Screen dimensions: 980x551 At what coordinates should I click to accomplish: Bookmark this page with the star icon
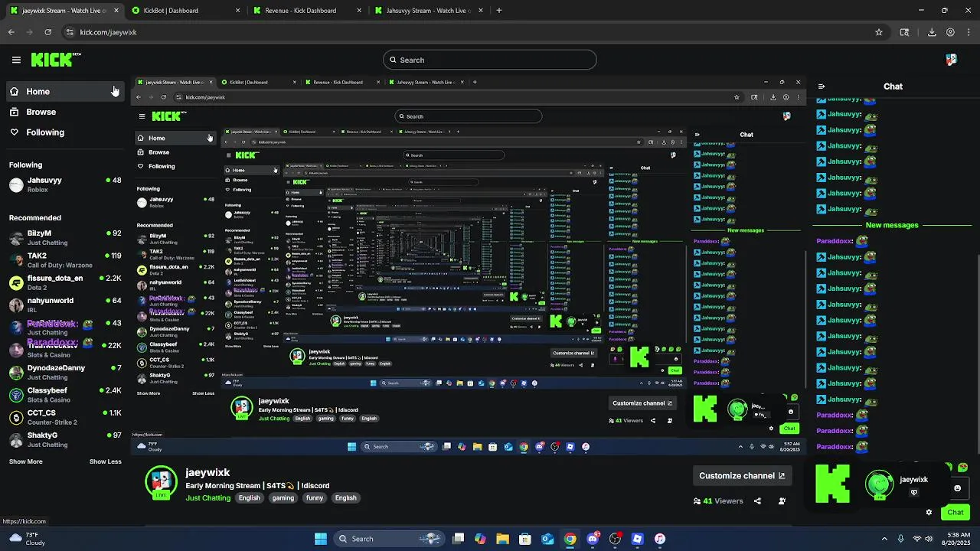coord(879,32)
